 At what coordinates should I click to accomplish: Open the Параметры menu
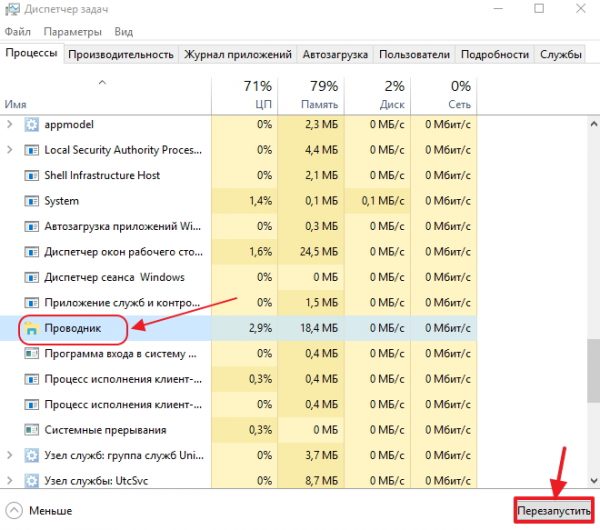click(73, 31)
